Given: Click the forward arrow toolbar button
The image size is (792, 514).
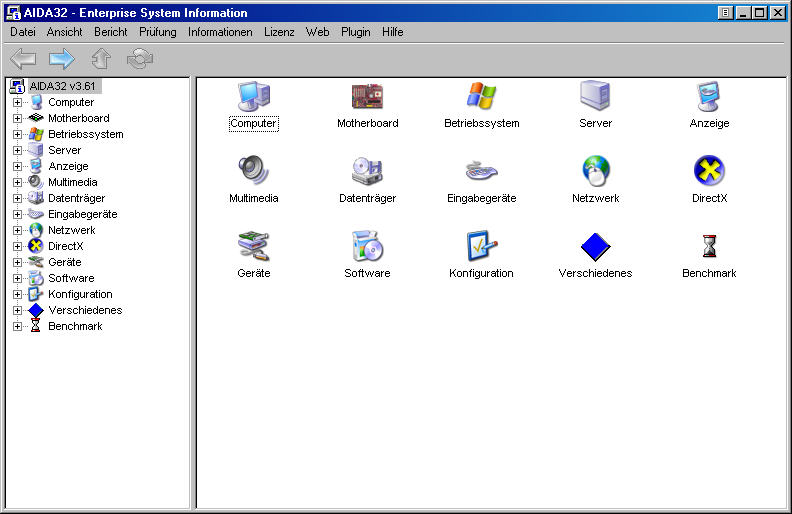Looking at the screenshot, I should [62, 60].
